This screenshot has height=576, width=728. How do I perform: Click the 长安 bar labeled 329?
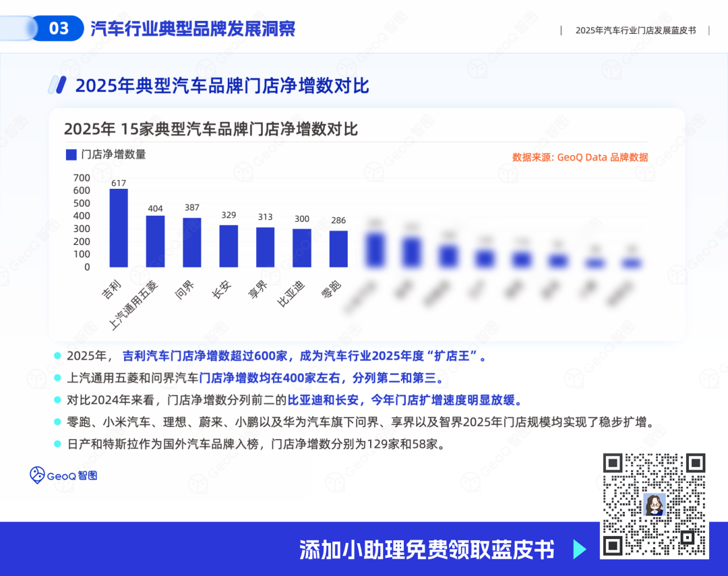coord(229,246)
